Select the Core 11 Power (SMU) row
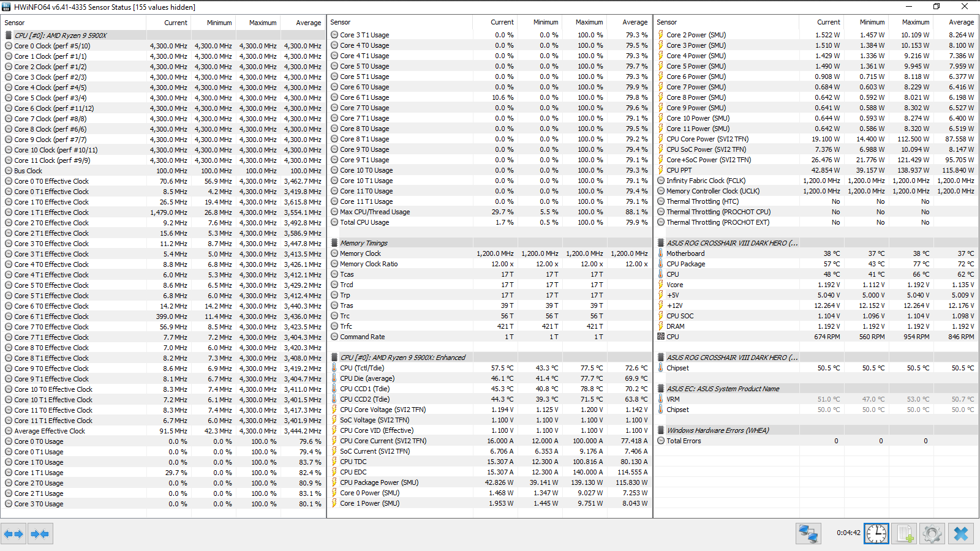980x551 pixels. (x=816, y=129)
